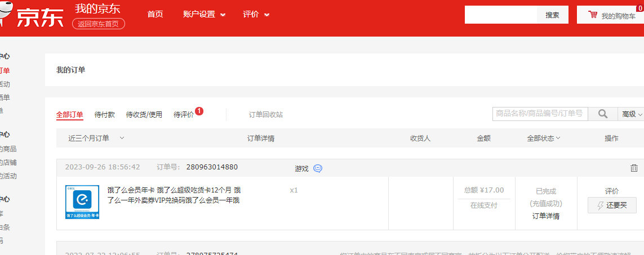Click the 总额 ¥17.00 amount
This screenshot has height=255, width=644.
[484, 190]
